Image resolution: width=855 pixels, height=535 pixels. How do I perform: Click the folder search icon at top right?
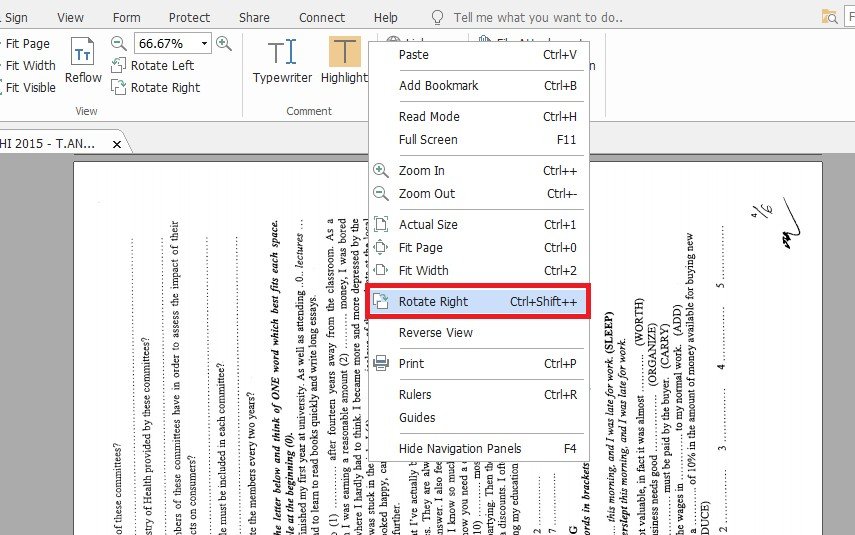(829, 17)
